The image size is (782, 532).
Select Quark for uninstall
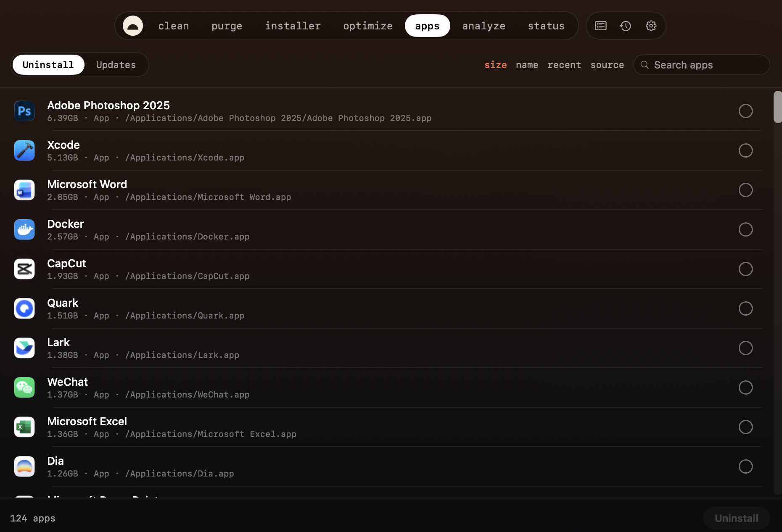coord(745,308)
